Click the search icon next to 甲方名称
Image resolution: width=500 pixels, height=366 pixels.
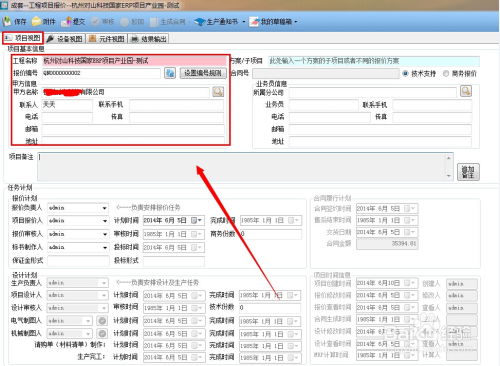tap(218, 92)
